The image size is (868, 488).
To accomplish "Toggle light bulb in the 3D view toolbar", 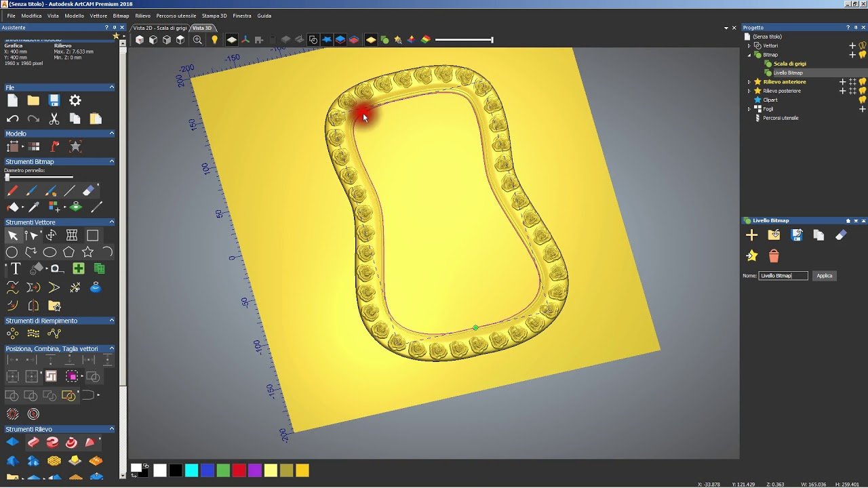I will 214,40.
